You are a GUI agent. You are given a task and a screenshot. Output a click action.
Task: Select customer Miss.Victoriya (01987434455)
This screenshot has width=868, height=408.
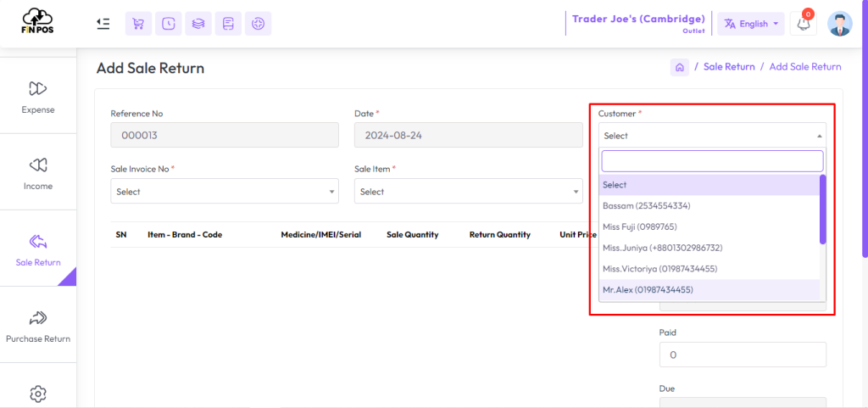pos(709,269)
